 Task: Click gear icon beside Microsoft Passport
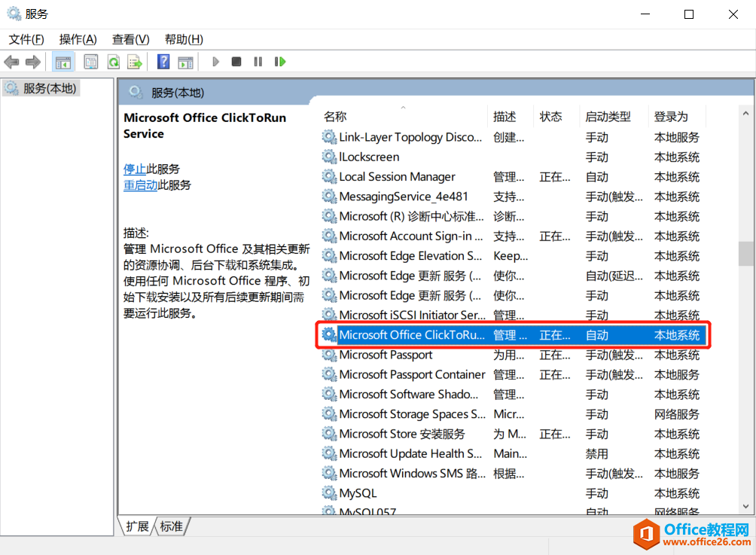tap(329, 355)
